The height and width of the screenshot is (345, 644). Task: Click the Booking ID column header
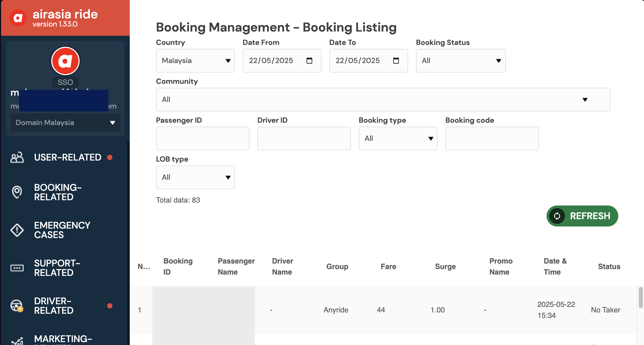click(178, 266)
